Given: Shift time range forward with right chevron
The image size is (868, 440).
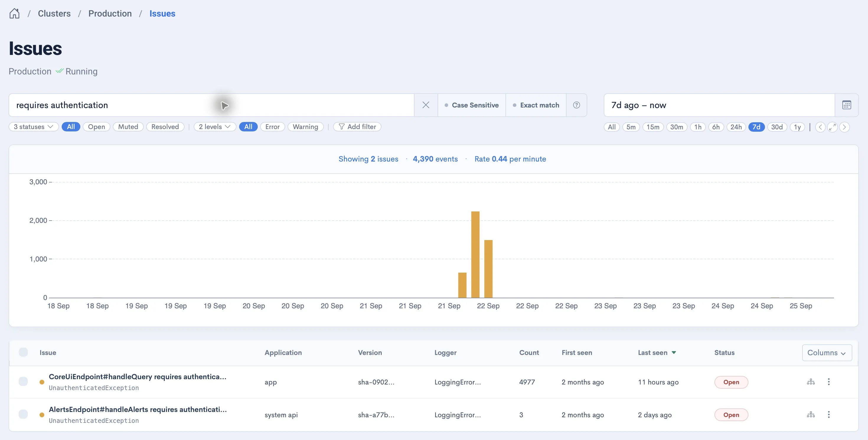Looking at the screenshot, I should click(844, 127).
